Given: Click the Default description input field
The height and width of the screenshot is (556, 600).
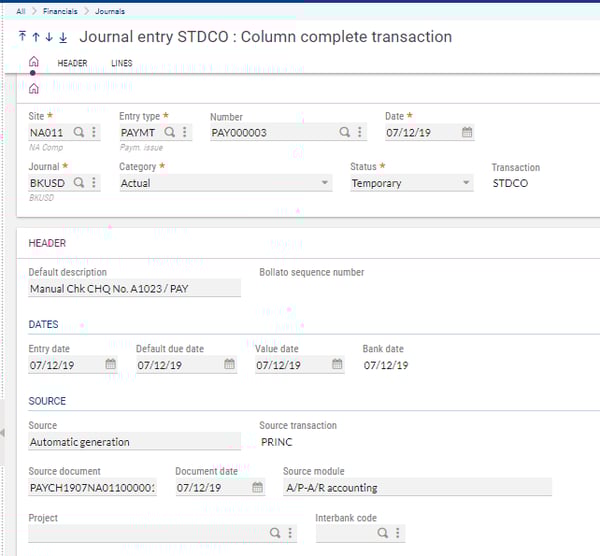Looking at the screenshot, I should coord(135,289).
